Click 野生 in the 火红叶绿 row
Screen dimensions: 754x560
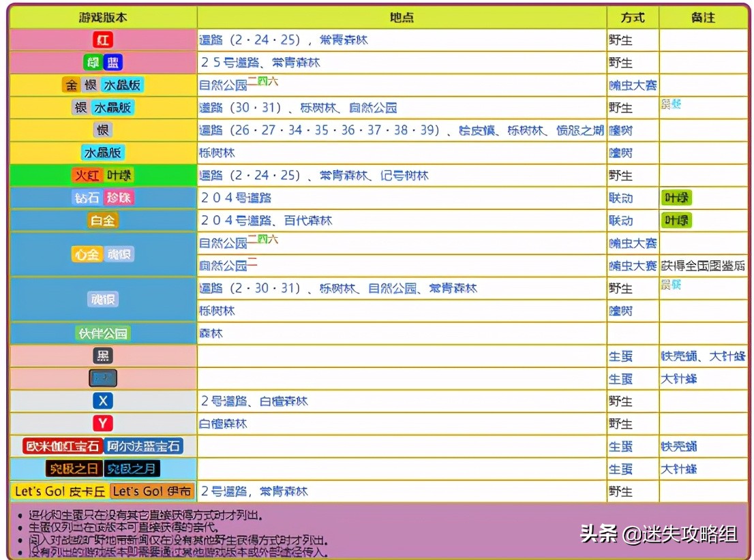coord(620,176)
